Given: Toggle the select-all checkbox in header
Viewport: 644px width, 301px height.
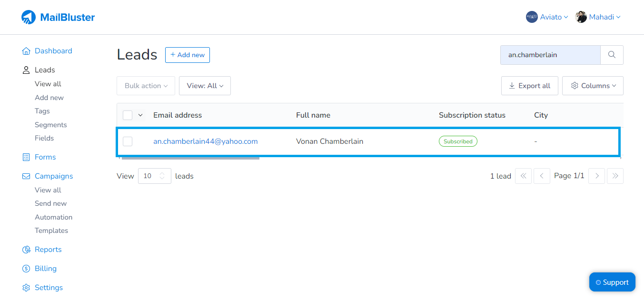Looking at the screenshot, I should tap(128, 115).
